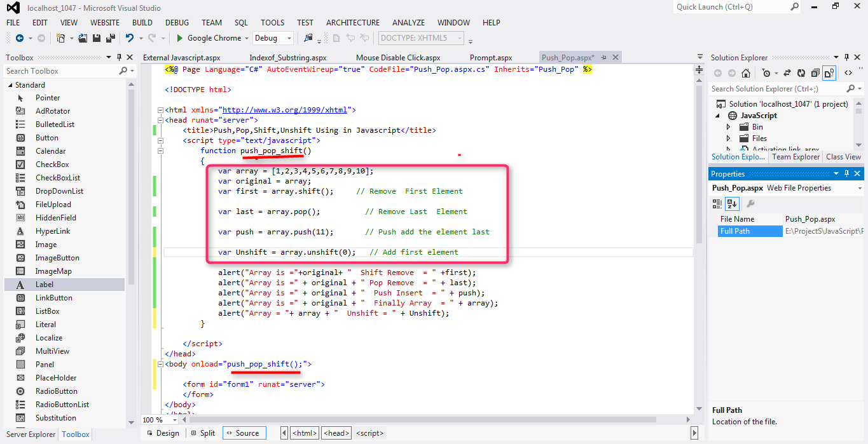Collapse the JavaScript project node
Screen dimensions: 868x444
(718, 116)
